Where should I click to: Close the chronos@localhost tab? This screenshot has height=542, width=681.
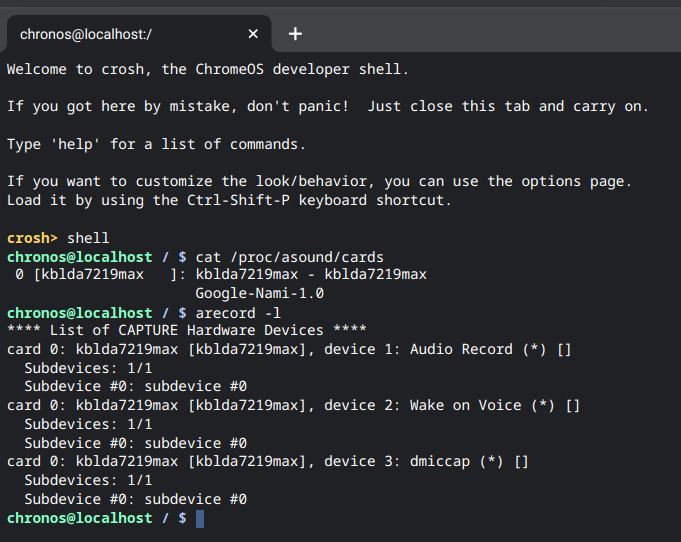pyautogui.click(x=253, y=33)
